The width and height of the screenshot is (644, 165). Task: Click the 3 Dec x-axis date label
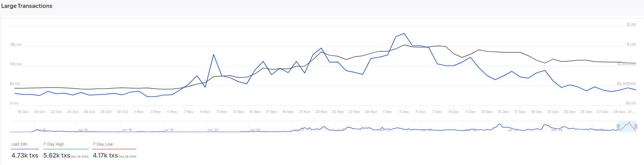tap(404, 112)
